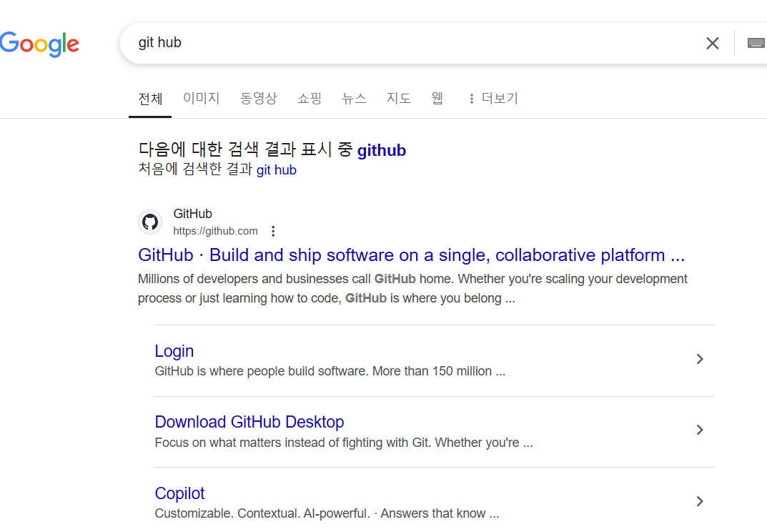This screenshot has width=767, height=532.
Task: Select the 전체 tab
Action: [150, 99]
